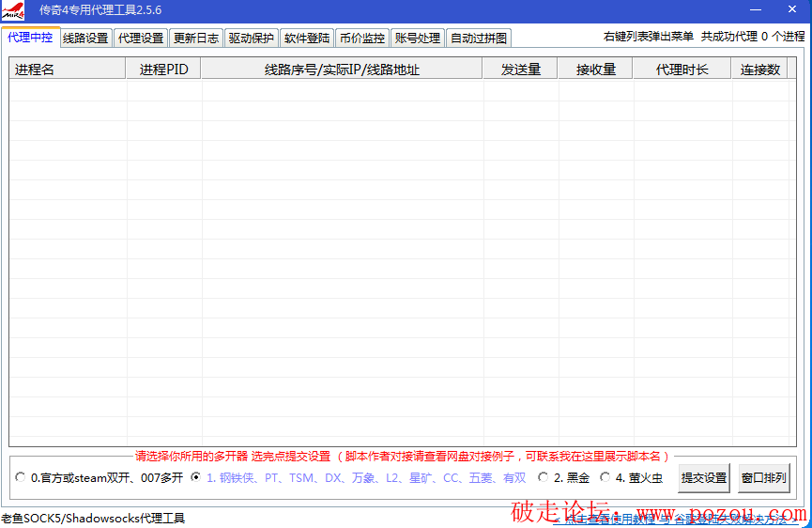Open the 代理设置 tab
Viewport: 812px width, 528px height.
[141, 39]
